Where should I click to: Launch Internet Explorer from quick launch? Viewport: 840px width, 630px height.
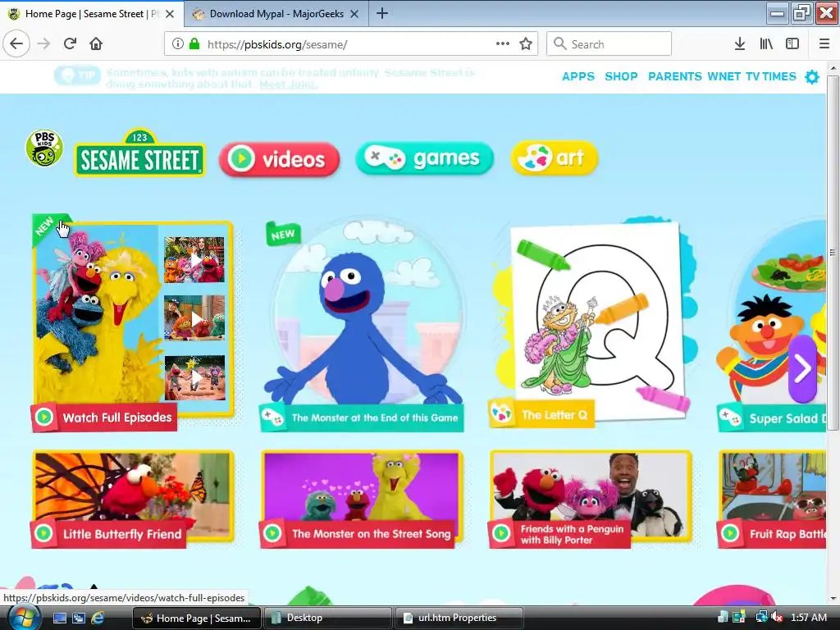point(98,618)
